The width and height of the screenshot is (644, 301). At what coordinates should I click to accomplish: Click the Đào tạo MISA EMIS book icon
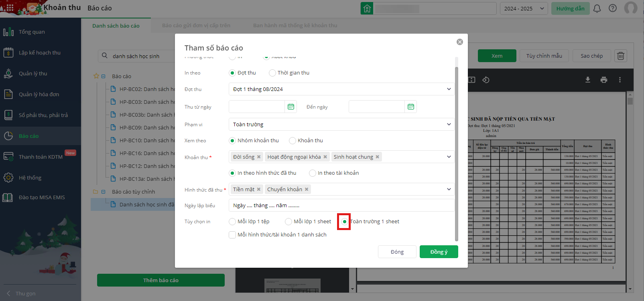[8, 197]
